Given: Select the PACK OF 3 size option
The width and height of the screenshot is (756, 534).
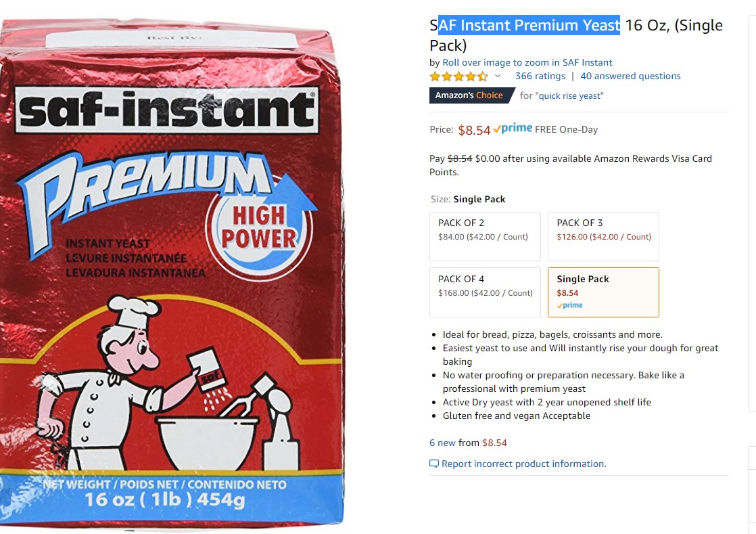Looking at the screenshot, I should tap(603, 236).
